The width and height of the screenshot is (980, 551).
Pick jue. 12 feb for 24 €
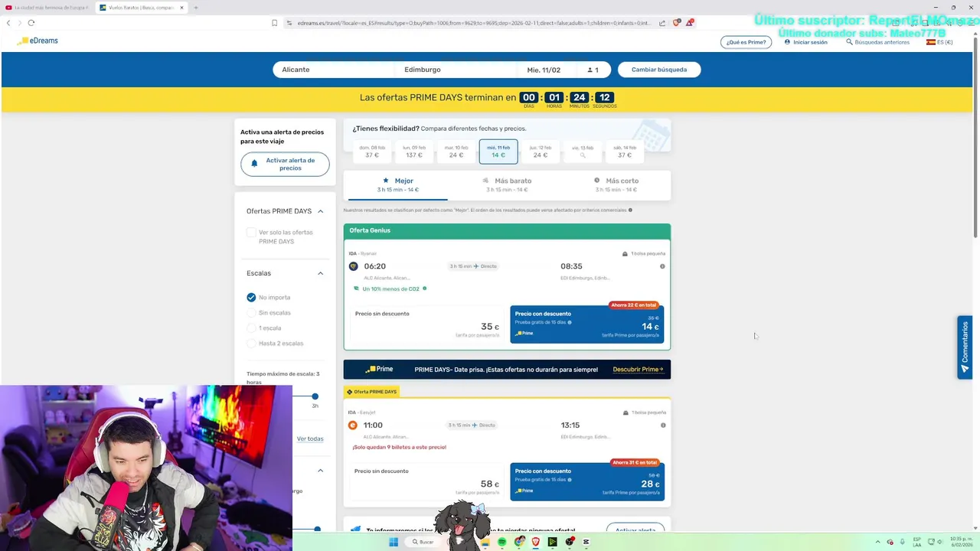click(541, 152)
